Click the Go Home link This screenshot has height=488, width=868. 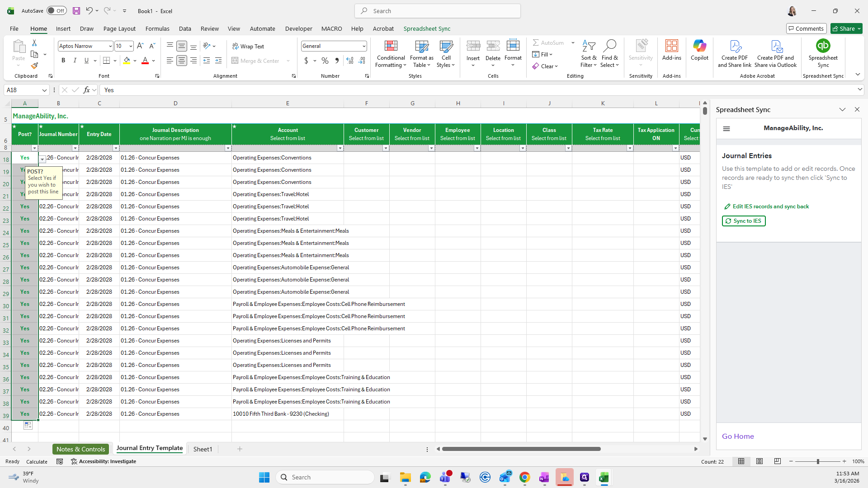(737, 436)
